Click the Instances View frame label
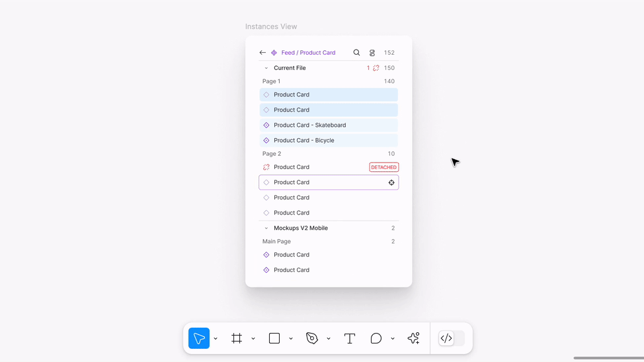The image size is (644, 362). [271, 26]
